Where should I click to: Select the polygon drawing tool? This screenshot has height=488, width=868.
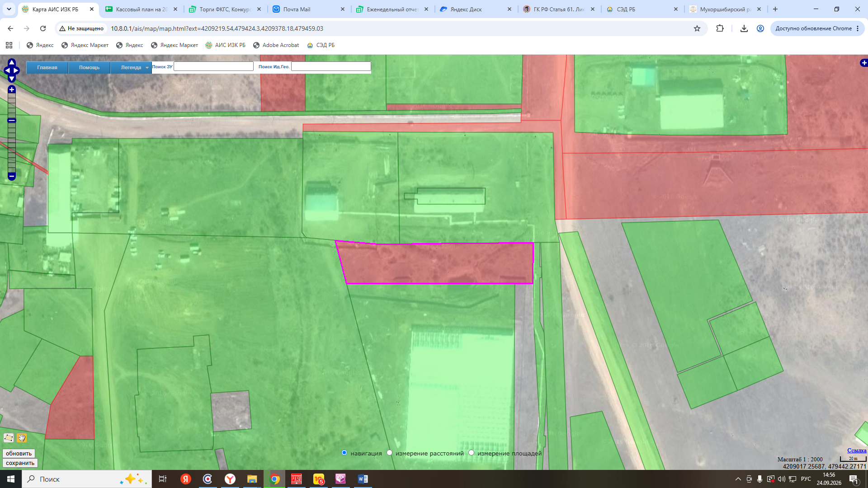[9, 438]
